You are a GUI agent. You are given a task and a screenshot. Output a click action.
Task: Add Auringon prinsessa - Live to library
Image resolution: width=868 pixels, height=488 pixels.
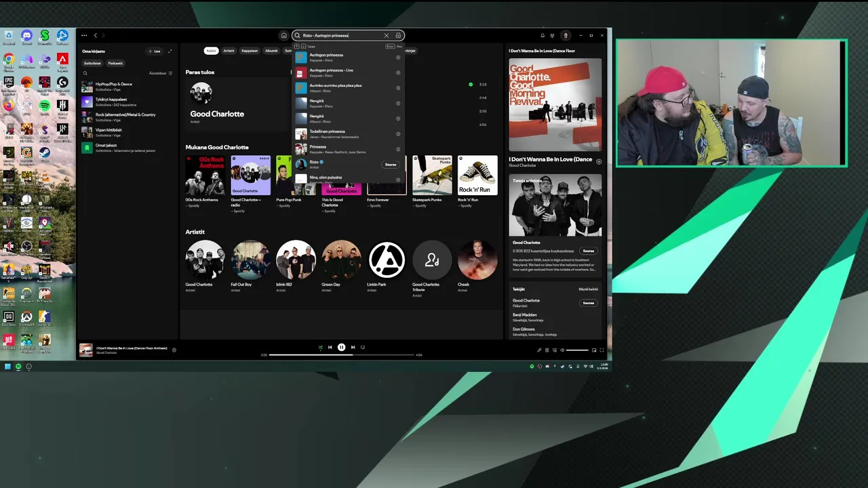(398, 73)
